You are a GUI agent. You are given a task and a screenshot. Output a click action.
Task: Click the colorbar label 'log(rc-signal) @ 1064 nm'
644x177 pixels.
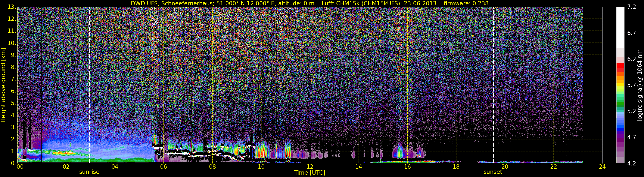point(640,85)
